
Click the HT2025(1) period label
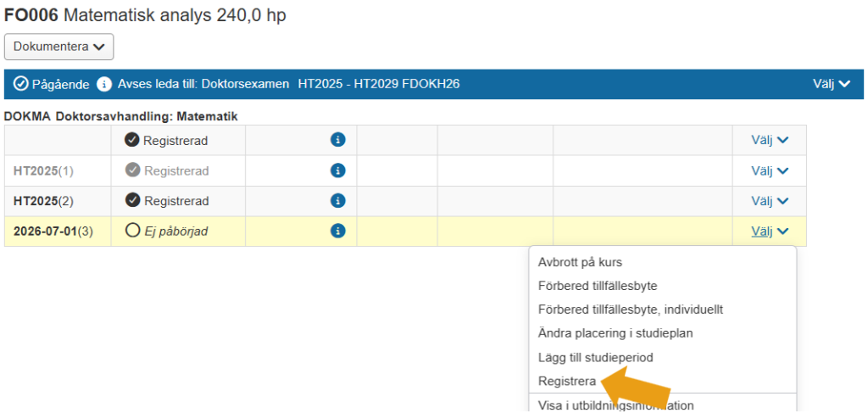(x=44, y=171)
